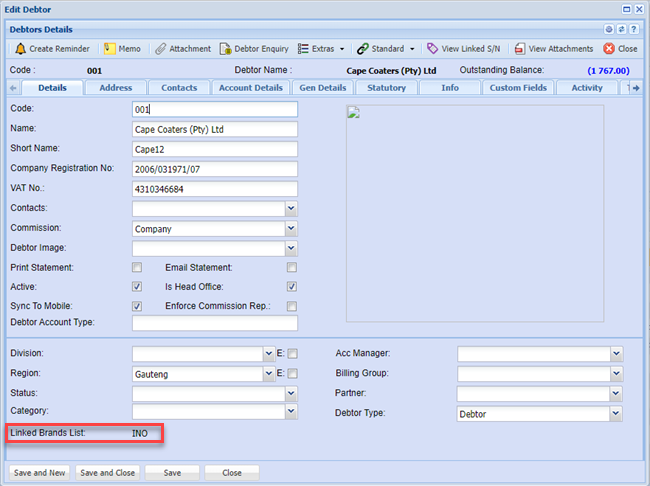Click the Short Name input field

(215, 149)
